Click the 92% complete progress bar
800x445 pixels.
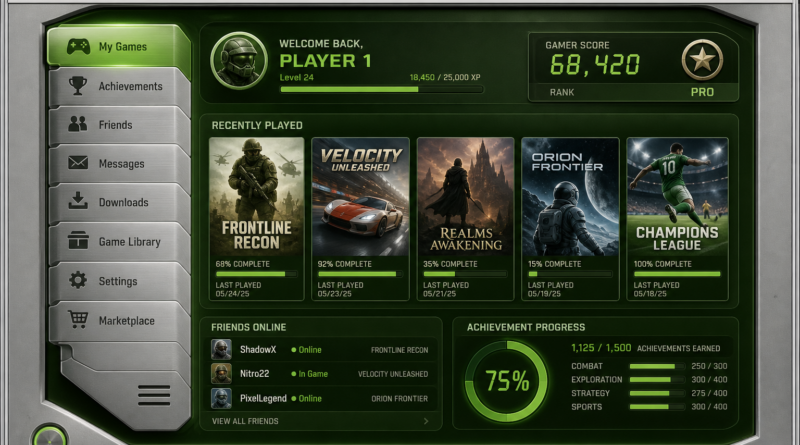tap(360, 274)
